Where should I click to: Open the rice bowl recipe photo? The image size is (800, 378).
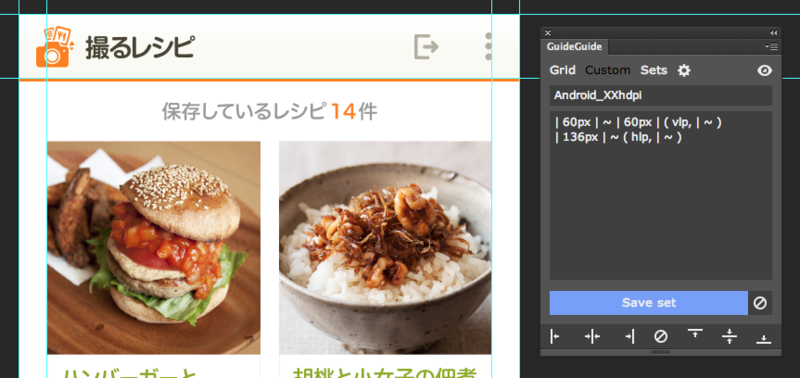pos(385,248)
